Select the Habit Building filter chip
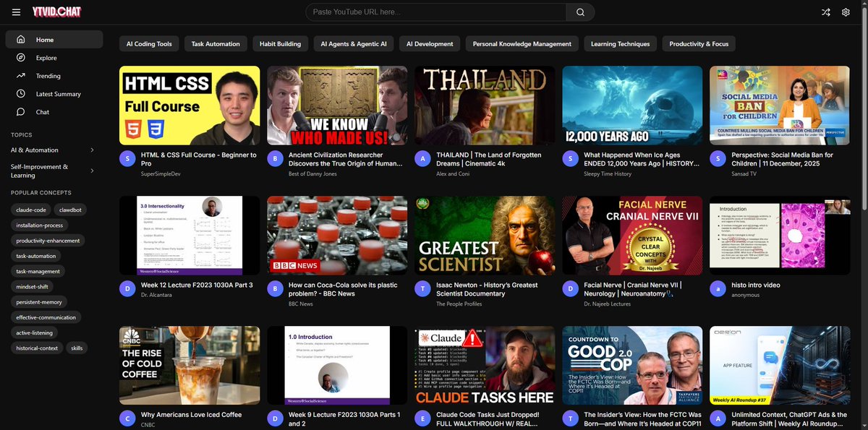Viewport: 868px width, 430px height. (280, 43)
